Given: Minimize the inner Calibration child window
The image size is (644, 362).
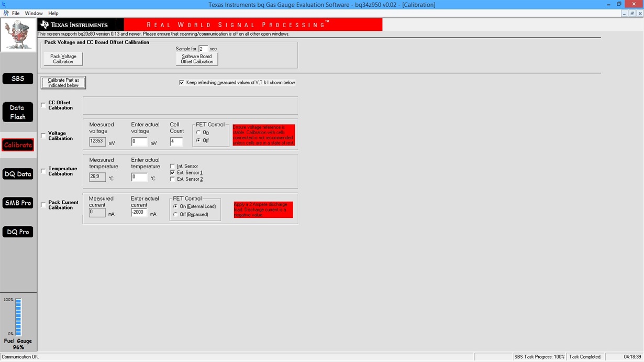Looking at the screenshot, I should point(625,13).
